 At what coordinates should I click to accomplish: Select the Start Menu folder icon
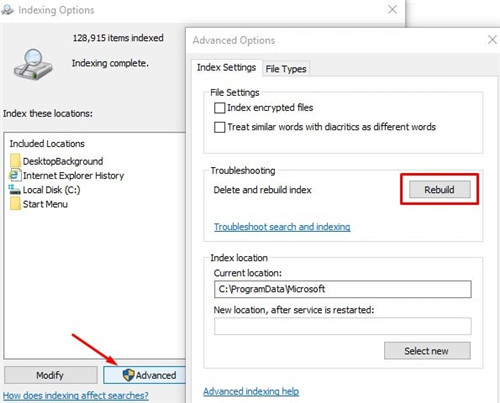click(15, 204)
